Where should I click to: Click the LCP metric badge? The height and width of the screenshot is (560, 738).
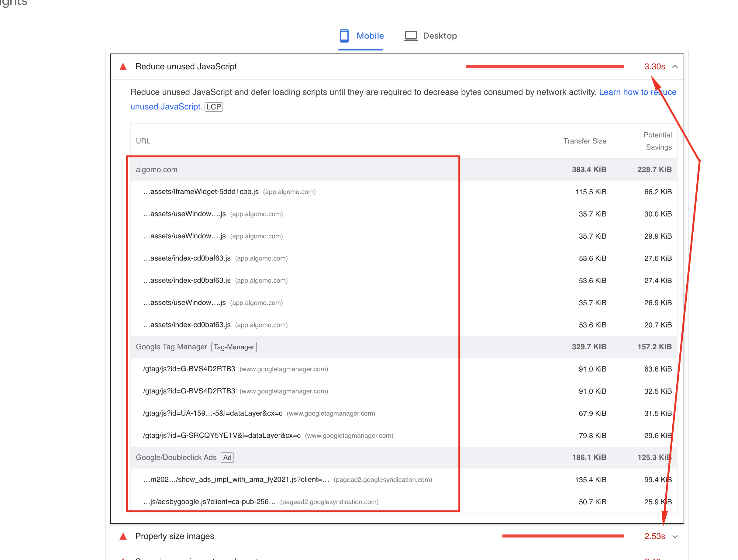tap(213, 107)
